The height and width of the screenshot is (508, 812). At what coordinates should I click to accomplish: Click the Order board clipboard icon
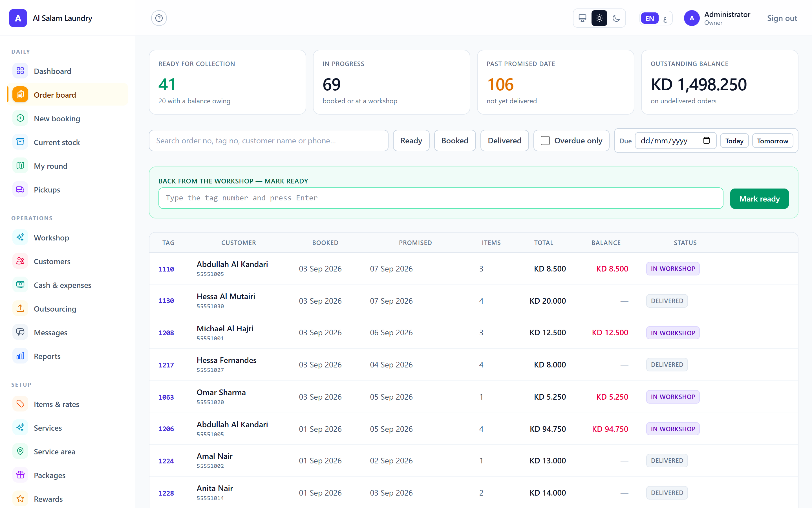[x=20, y=95]
